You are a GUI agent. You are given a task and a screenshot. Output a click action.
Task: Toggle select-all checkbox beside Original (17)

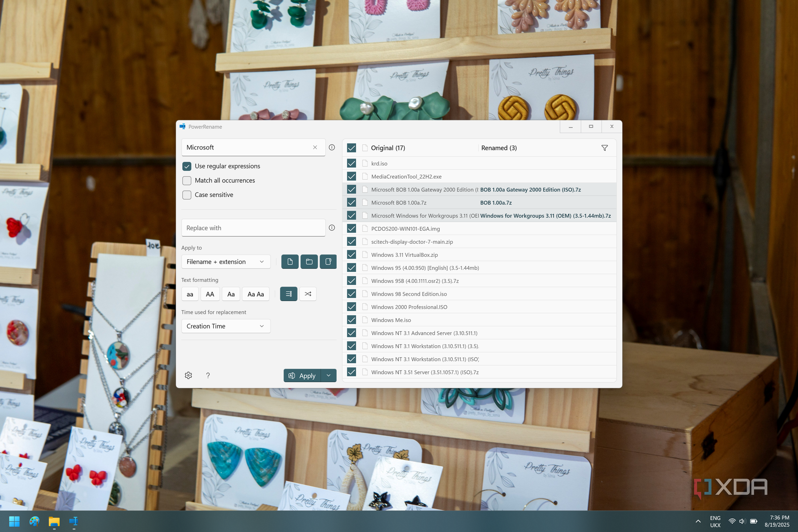click(352, 148)
